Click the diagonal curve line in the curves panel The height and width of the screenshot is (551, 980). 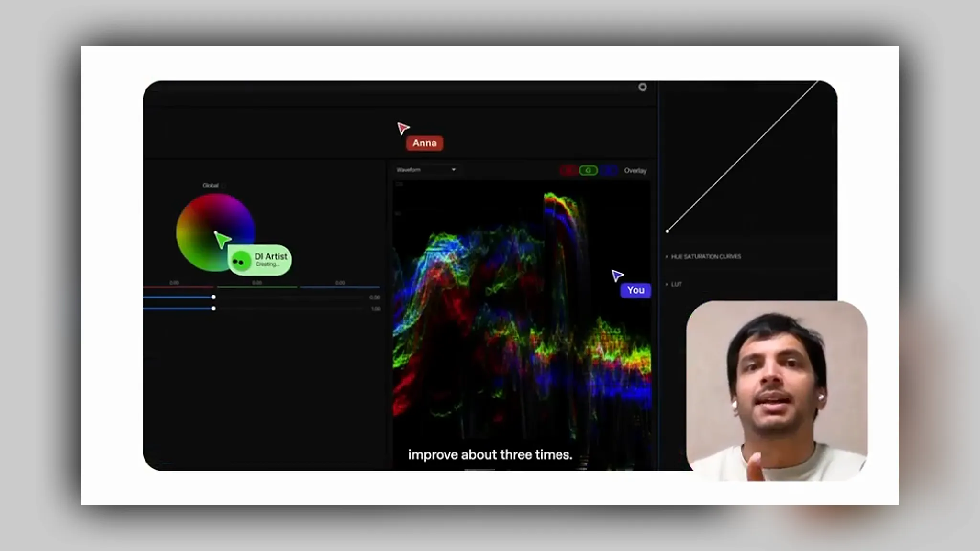tap(743, 156)
